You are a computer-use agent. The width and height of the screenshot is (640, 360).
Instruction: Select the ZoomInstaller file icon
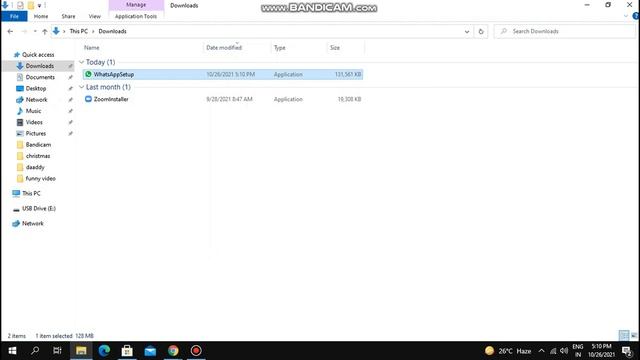click(88, 99)
